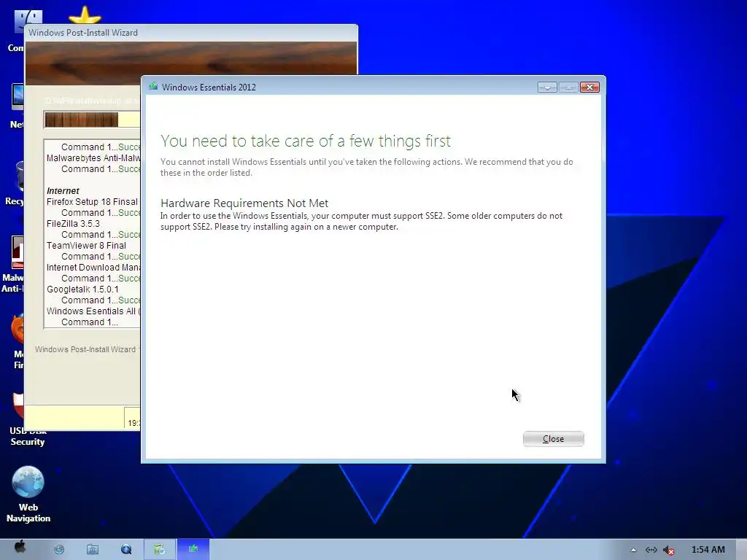Click the Windows Essentials 2012 title bar icon

pyautogui.click(x=153, y=87)
